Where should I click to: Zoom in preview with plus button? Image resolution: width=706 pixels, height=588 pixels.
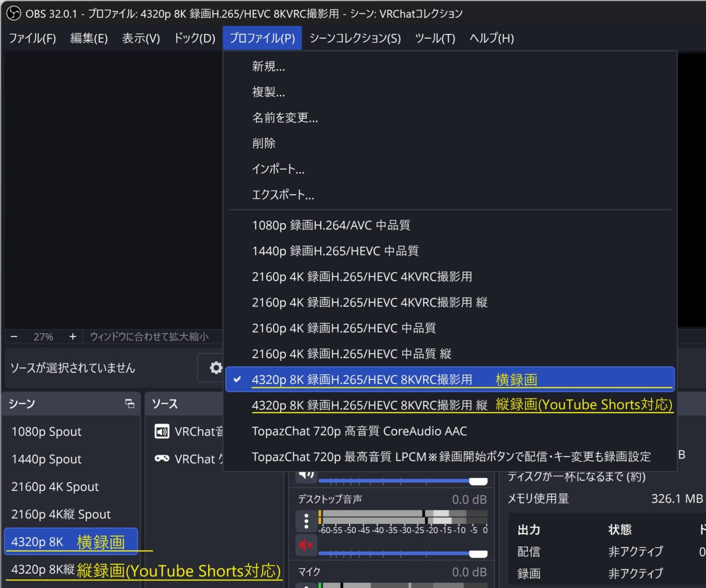tap(73, 336)
